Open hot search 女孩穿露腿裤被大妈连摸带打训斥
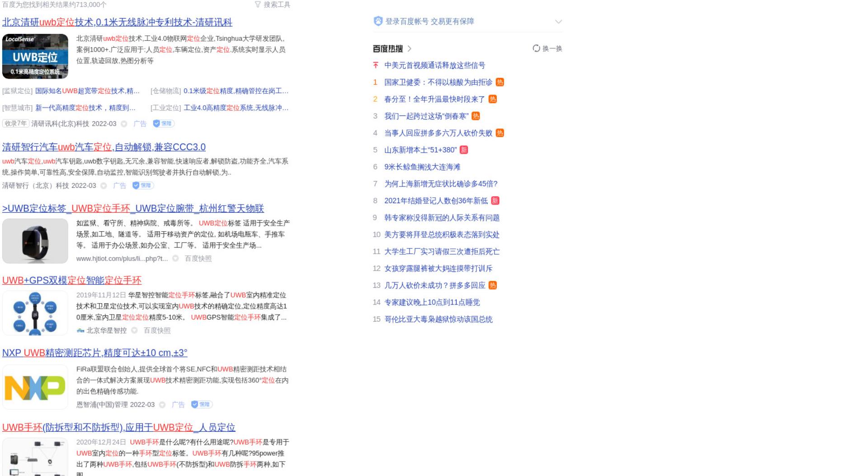The height and width of the screenshot is (476, 868). pyautogui.click(x=438, y=269)
